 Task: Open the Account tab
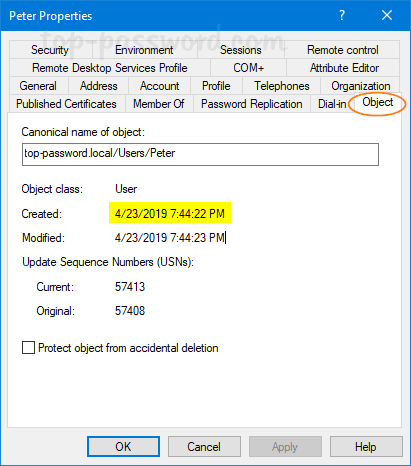159,86
